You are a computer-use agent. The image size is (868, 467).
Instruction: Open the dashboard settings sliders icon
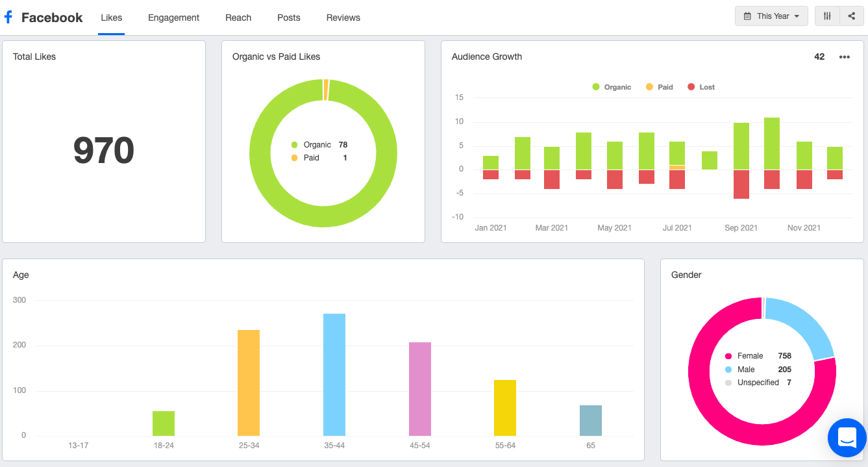(x=827, y=16)
